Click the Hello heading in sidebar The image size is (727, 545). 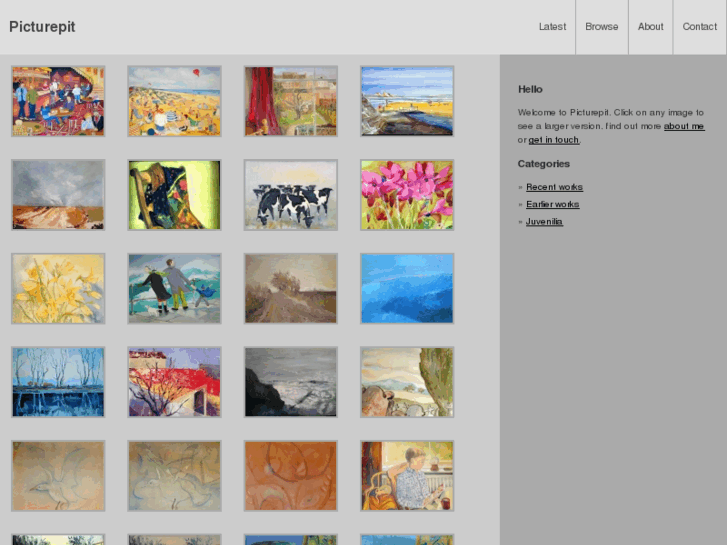coord(530,89)
